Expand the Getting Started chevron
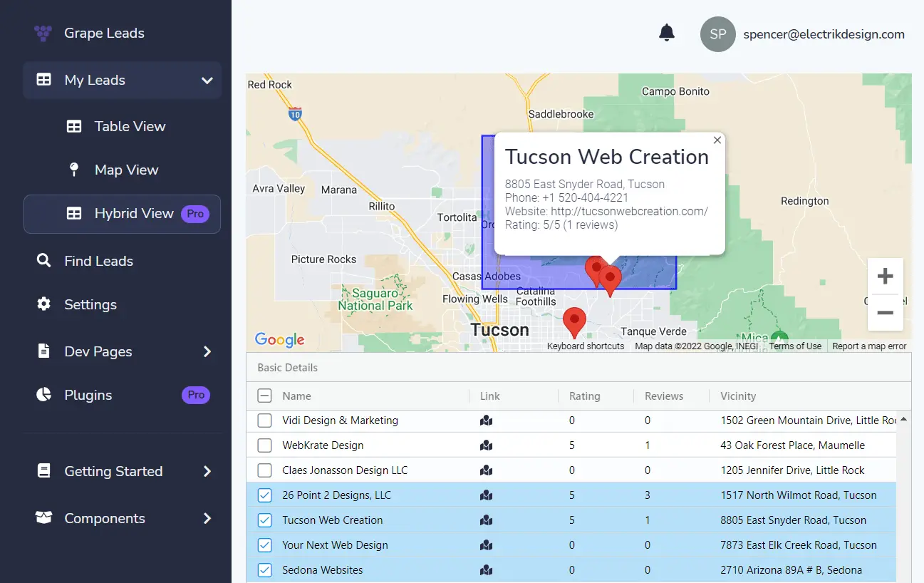 coord(207,471)
